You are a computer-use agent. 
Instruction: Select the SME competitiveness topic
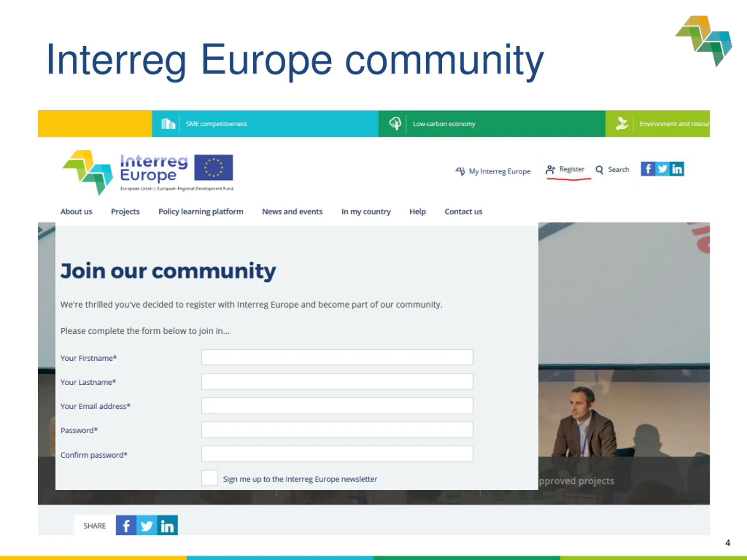click(x=265, y=124)
